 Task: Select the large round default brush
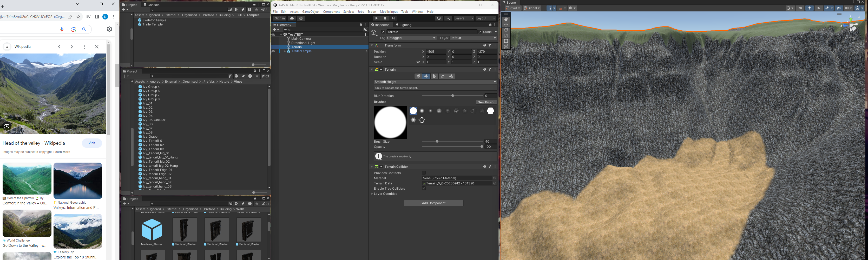413,111
